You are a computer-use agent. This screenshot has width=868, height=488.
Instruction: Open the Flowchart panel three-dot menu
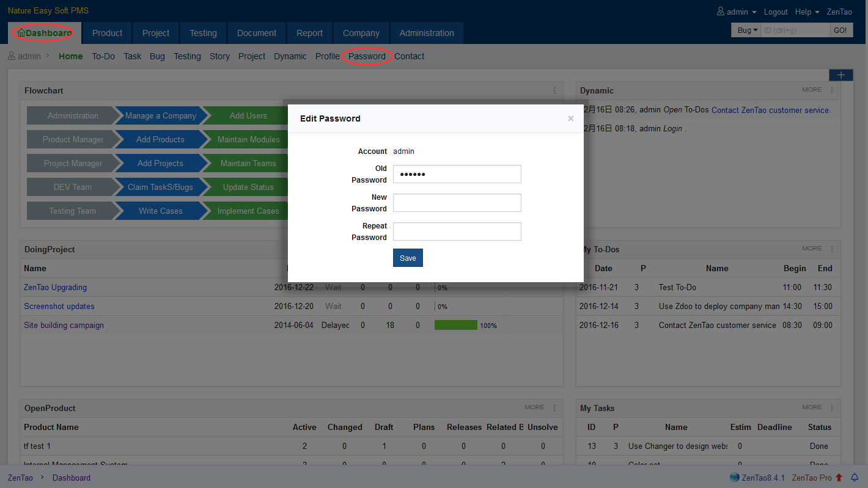554,90
